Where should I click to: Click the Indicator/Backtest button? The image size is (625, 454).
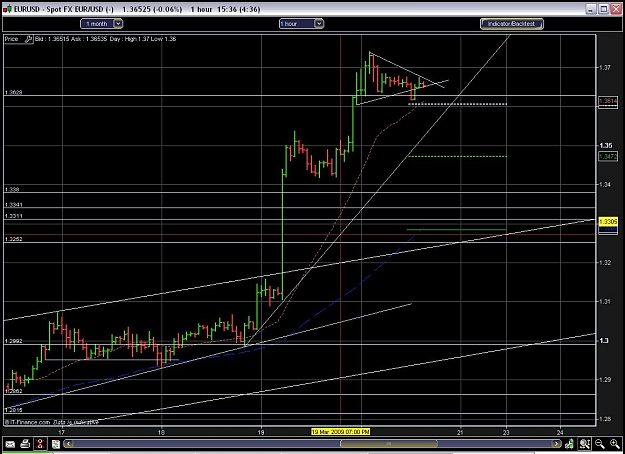pyautogui.click(x=512, y=24)
